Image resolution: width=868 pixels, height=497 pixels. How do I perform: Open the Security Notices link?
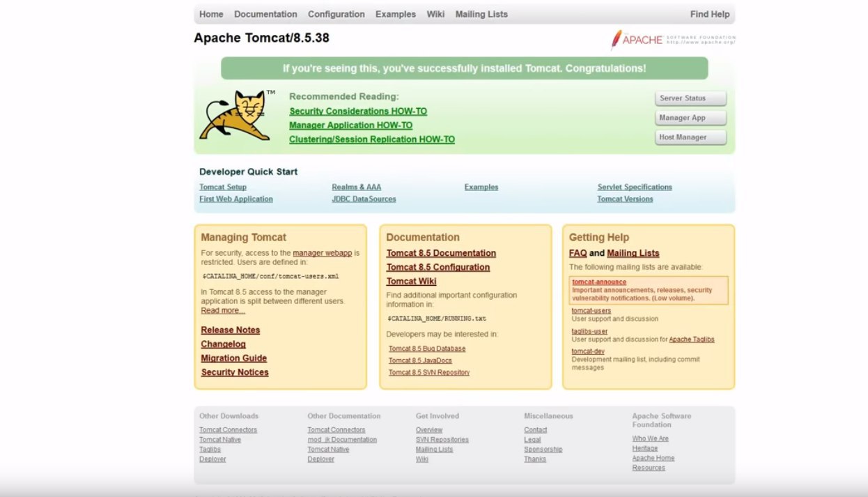235,372
